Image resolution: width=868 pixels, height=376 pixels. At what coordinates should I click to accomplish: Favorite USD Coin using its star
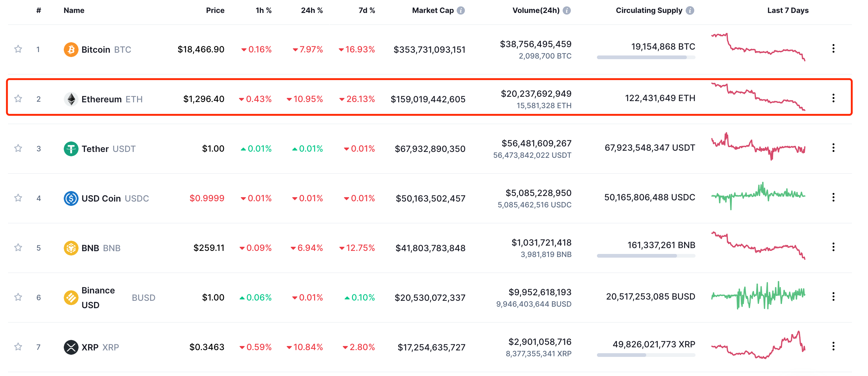tap(18, 198)
